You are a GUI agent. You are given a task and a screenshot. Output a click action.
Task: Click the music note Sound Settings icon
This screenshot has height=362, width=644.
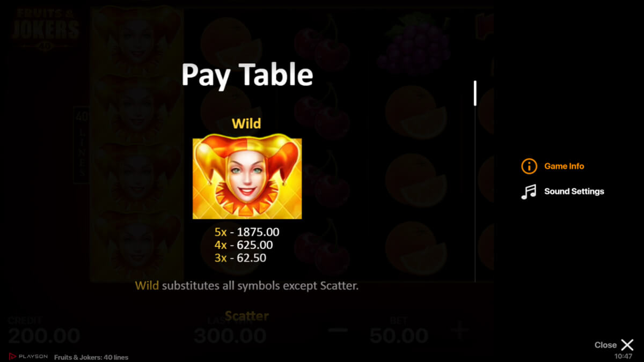click(x=529, y=191)
